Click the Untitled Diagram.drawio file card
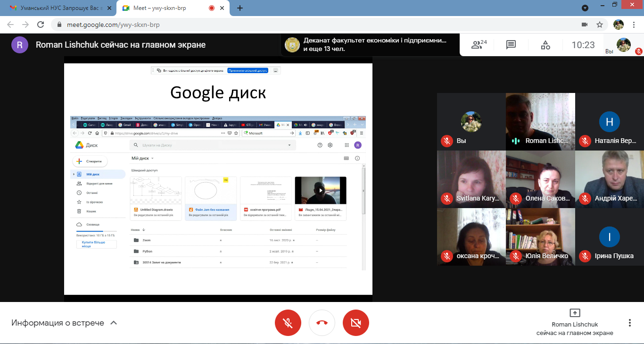Viewport: 644px width, 344px height. point(156,198)
